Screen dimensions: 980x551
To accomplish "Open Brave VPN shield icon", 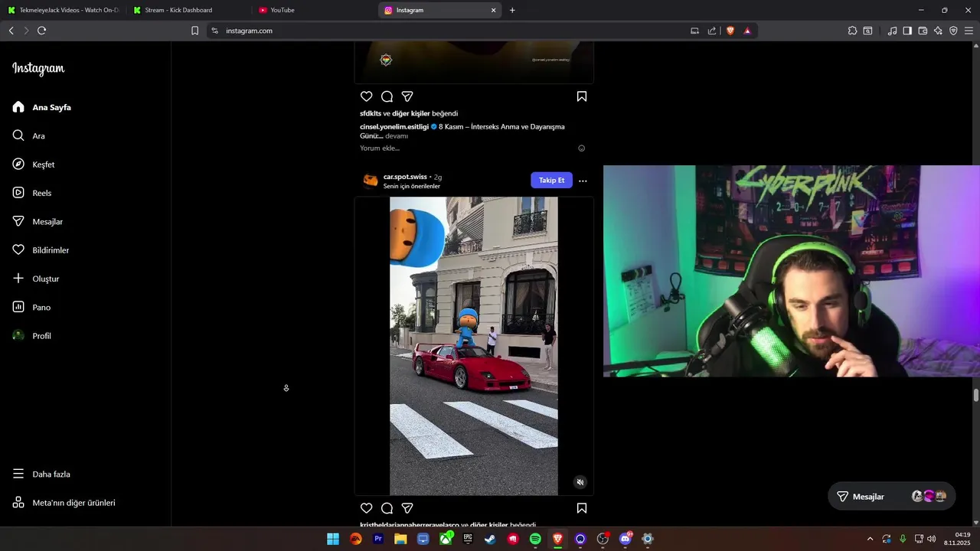I will click(953, 31).
